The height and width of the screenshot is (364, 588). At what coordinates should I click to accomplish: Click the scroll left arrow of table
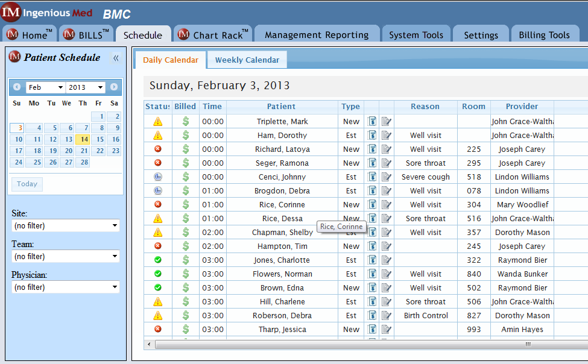coord(149,344)
